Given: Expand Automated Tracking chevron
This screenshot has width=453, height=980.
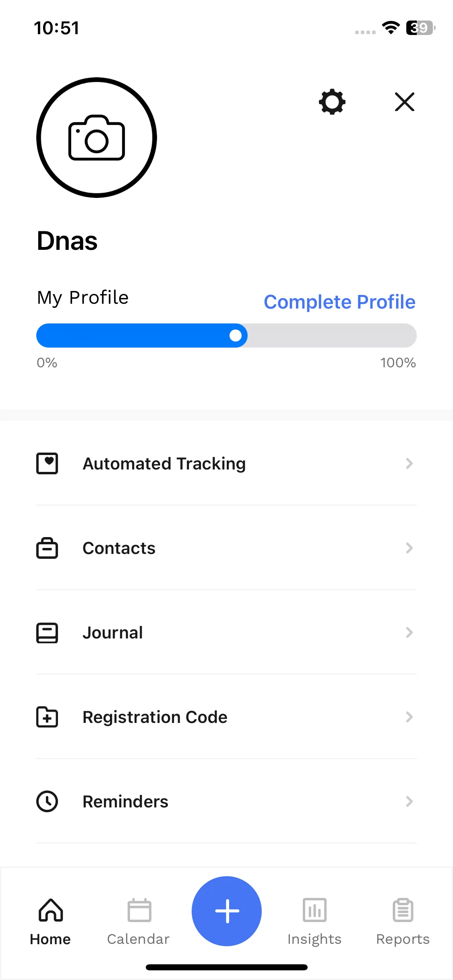Looking at the screenshot, I should pyautogui.click(x=410, y=463).
